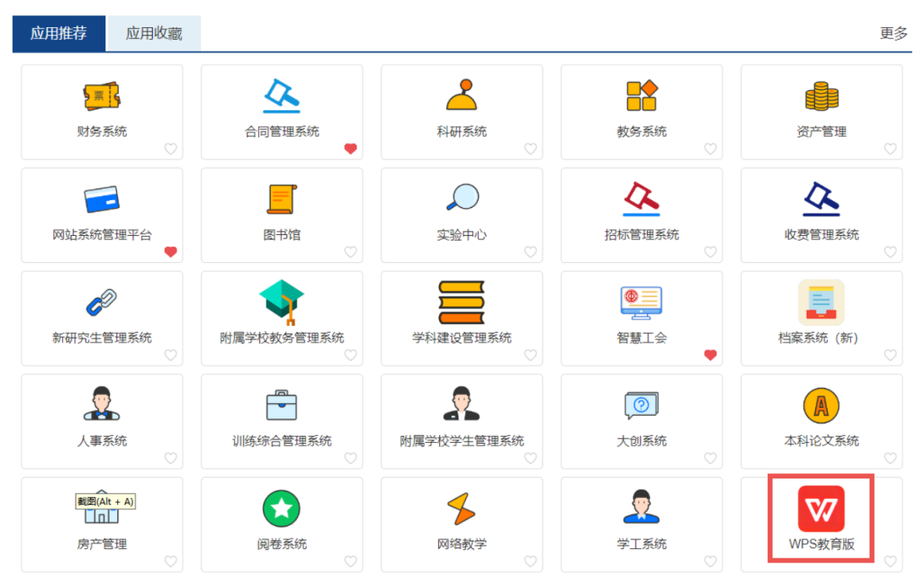
Task: Open the 新研究生管理系统 link icon
Action: tap(102, 302)
